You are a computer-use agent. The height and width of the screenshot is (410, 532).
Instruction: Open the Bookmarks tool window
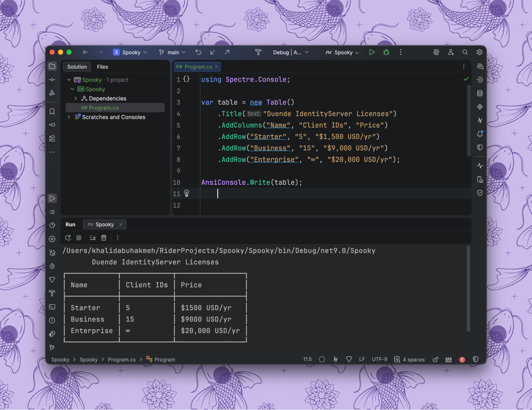tap(52, 112)
